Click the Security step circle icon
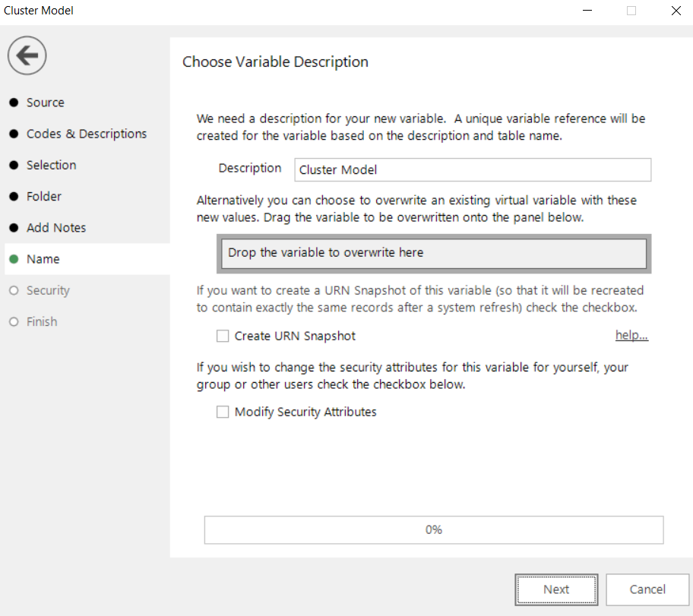 (x=14, y=290)
